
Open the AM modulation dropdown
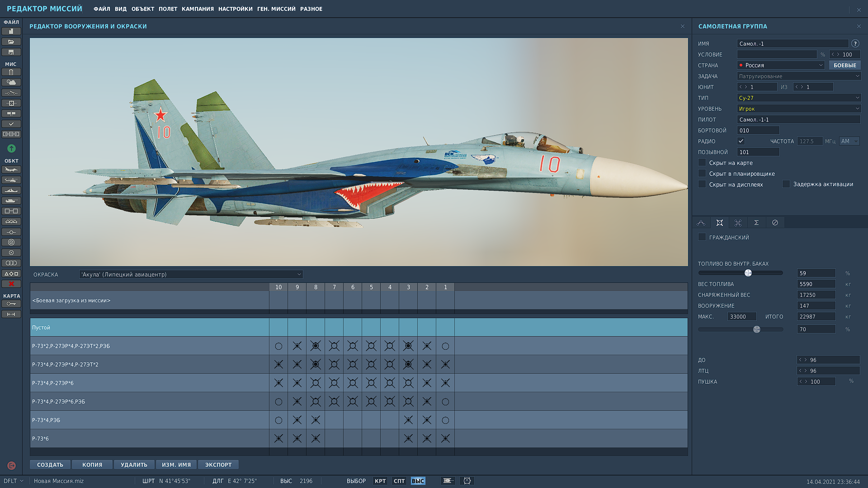pos(849,141)
